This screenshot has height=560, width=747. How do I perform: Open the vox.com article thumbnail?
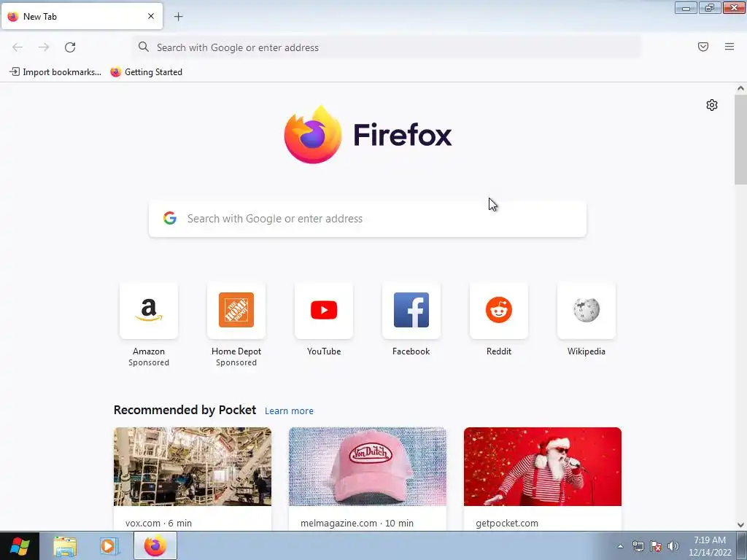[193, 466]
